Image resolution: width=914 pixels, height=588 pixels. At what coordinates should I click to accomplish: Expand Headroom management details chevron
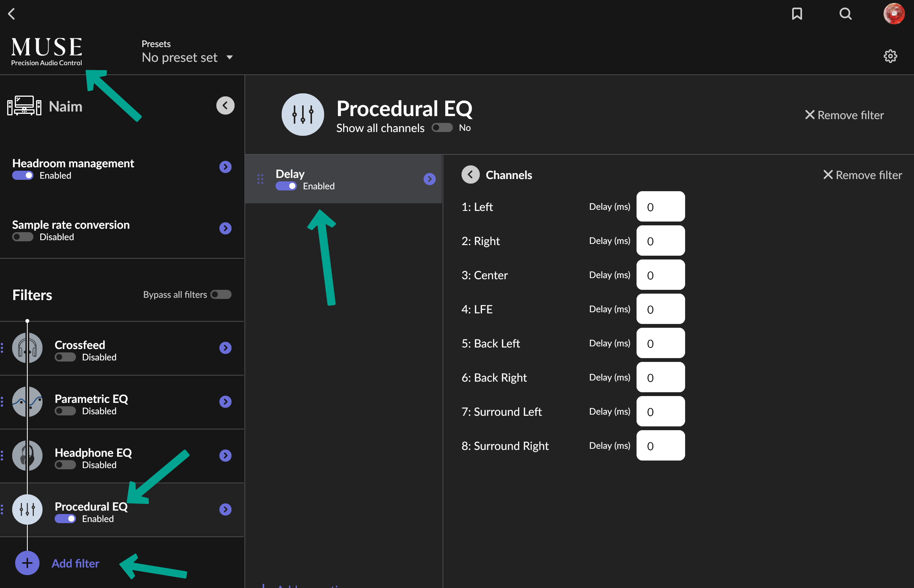(225, 167)
